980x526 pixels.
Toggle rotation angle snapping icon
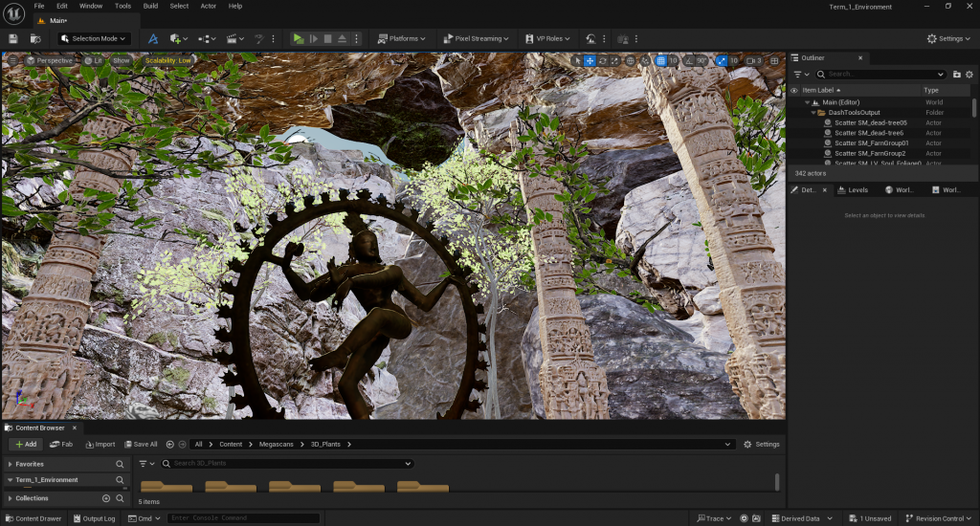tap(689, 60)
